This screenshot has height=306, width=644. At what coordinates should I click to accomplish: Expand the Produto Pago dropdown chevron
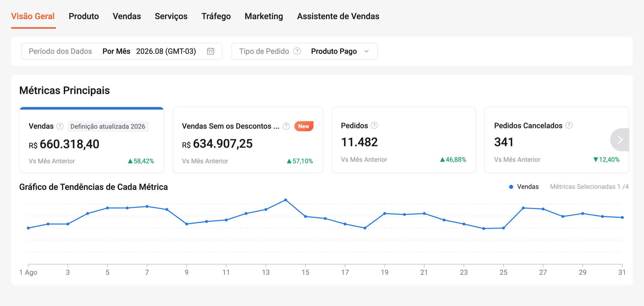(x=366, y=51)
